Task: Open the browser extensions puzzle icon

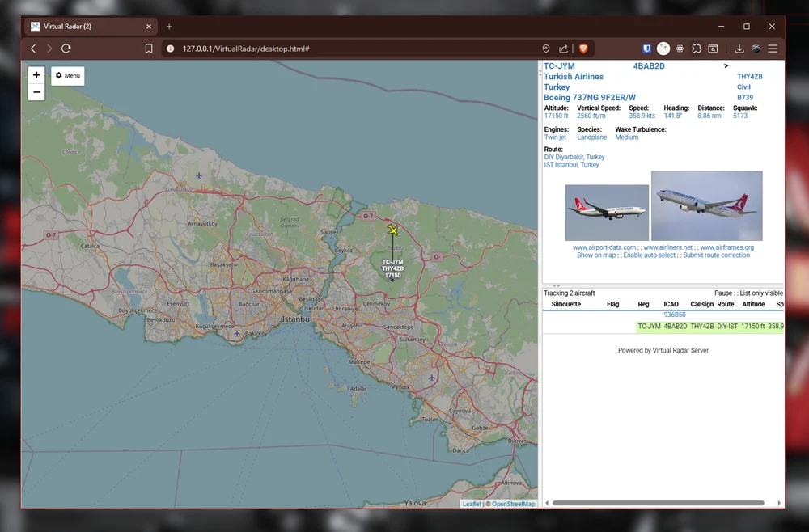Action: tap(697, 49)
